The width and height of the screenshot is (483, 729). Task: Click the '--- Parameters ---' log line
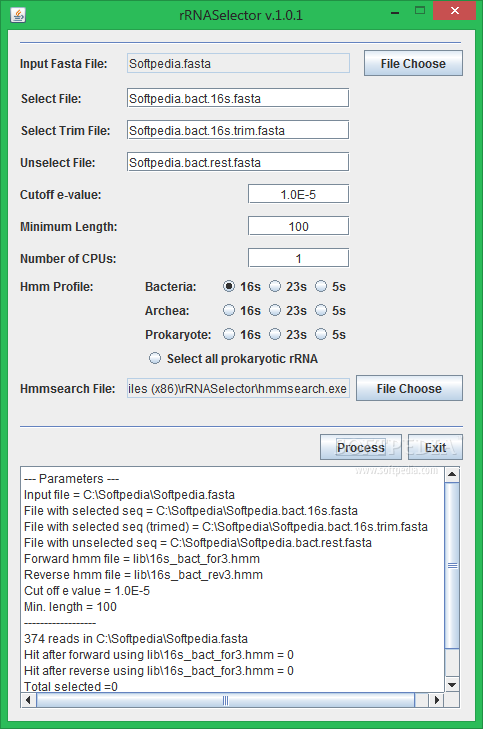pyautogui.click(x=72, y=478)
